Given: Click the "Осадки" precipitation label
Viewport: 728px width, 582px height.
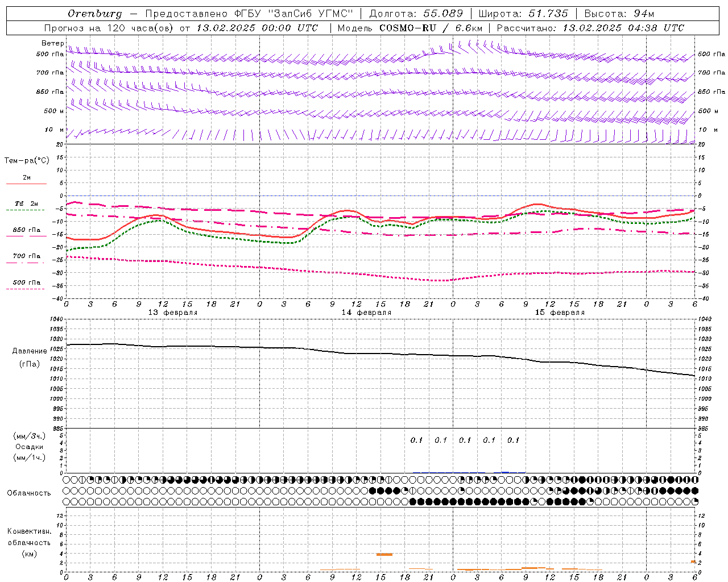Looking at the screenshot, I should (x=30, y=447).
